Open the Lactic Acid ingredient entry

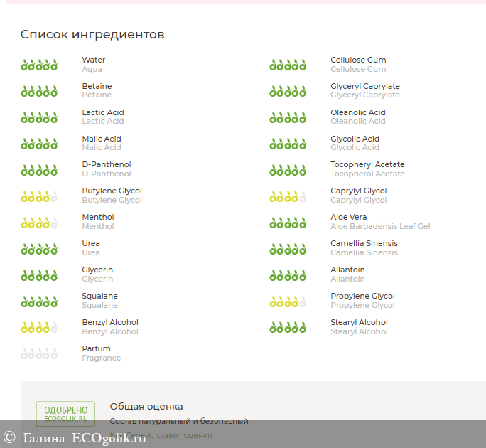(x=103, y=112)
